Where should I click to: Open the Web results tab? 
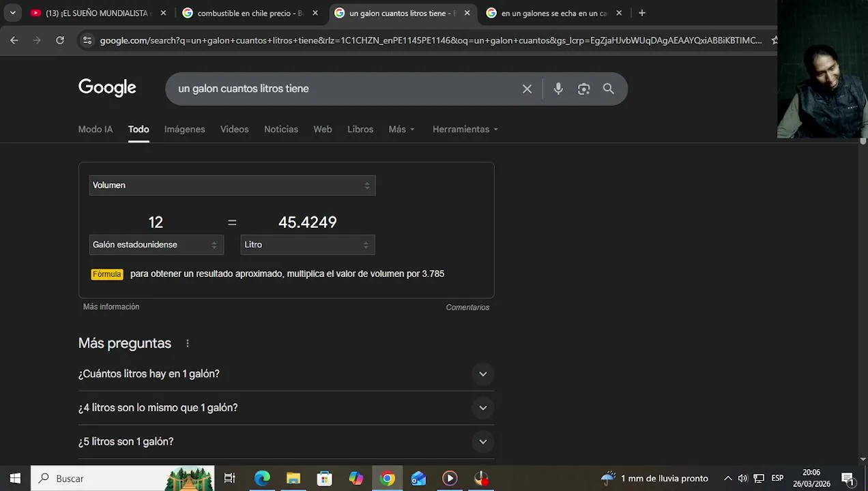323,129
